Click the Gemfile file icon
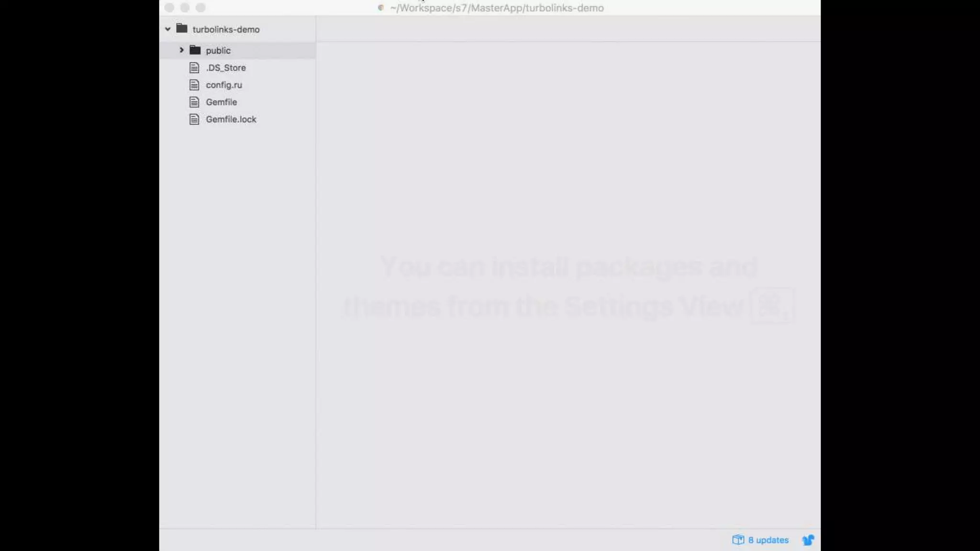 click(194, 102)
